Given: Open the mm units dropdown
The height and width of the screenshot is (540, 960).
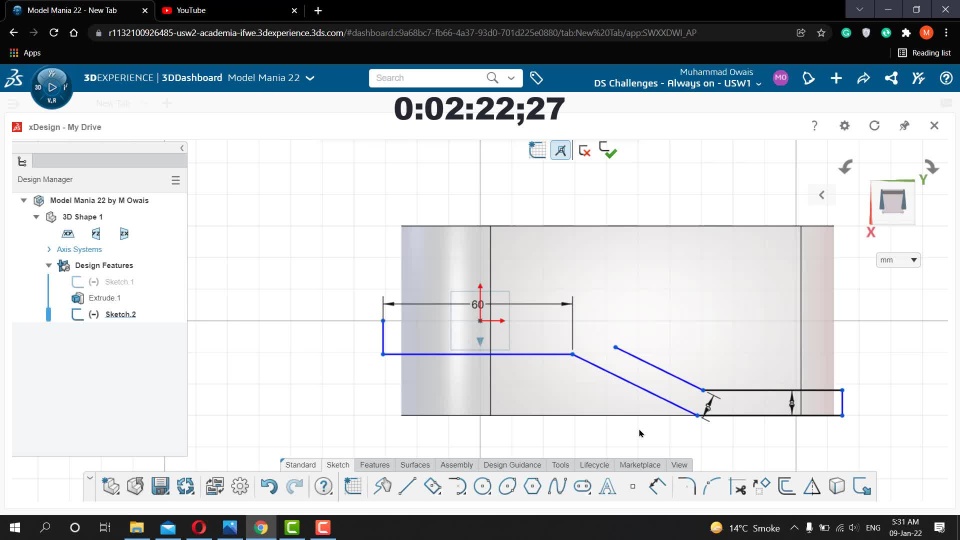Looking at the screenshot, I should tap(898, 260).
